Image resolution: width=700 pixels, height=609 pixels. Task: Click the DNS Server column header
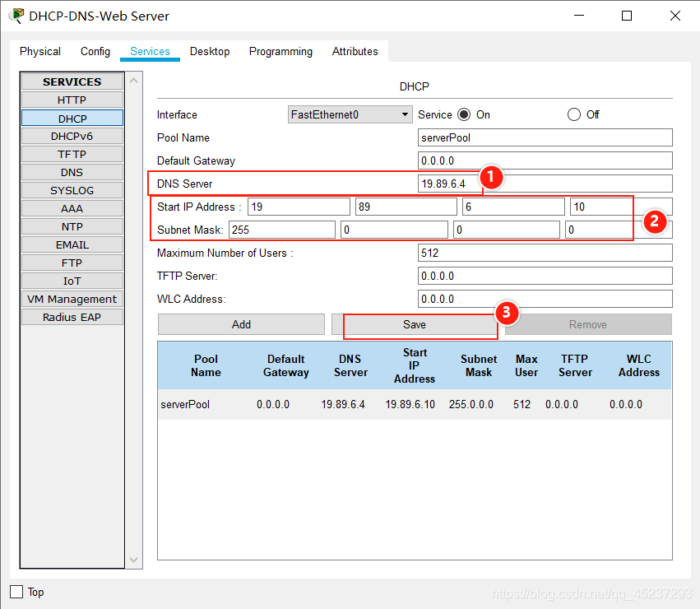[x=350, y=365]
